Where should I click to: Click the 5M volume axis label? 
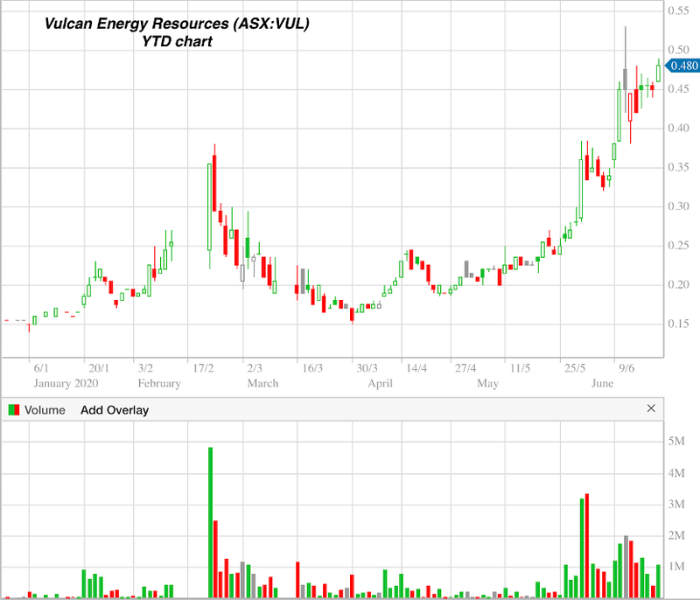[676, 442]
